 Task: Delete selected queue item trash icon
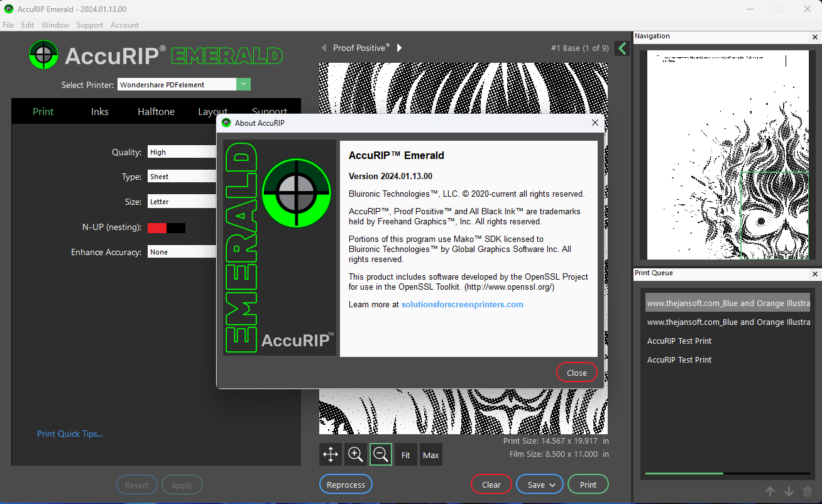808,491
